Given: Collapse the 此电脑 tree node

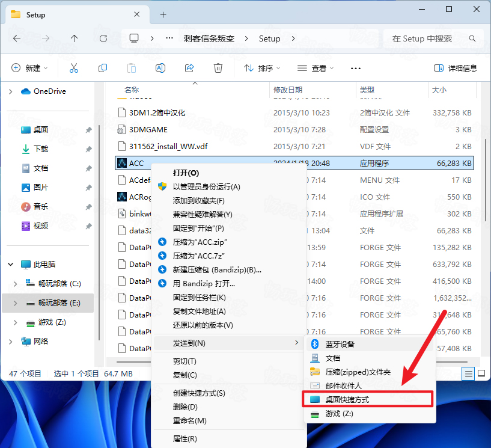Looking at the screenshot, I should point(11,265).
